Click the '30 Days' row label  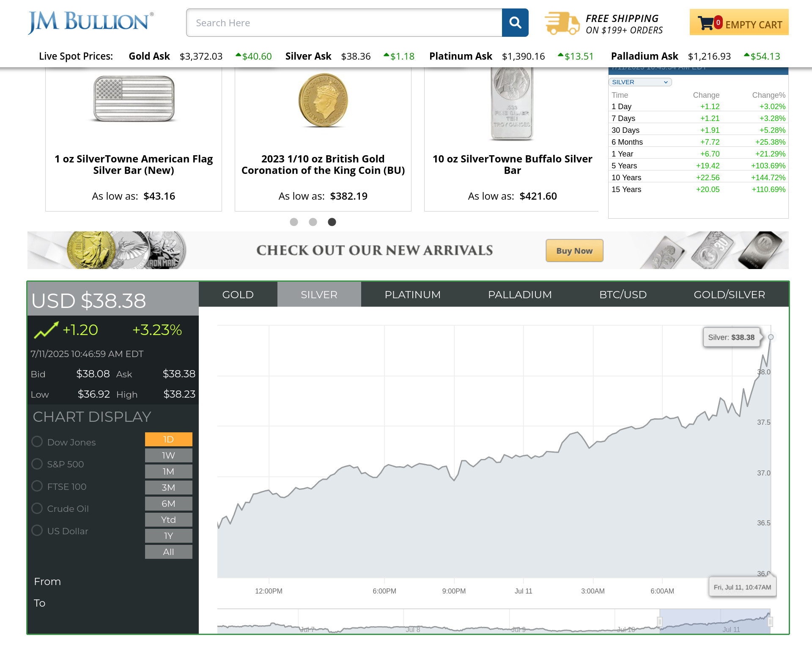pyautogui.click(x=625, y=130)
